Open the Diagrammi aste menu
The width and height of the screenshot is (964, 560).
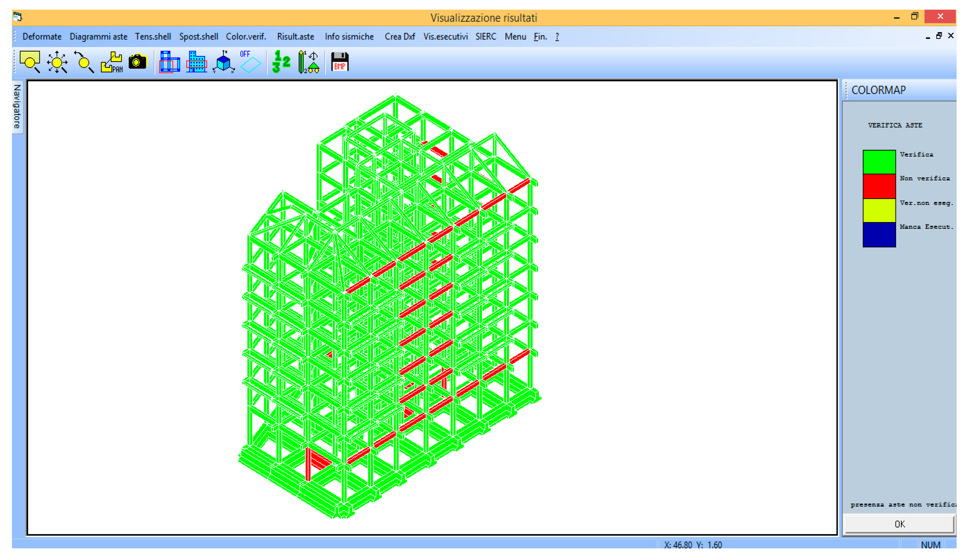point(98,37)
